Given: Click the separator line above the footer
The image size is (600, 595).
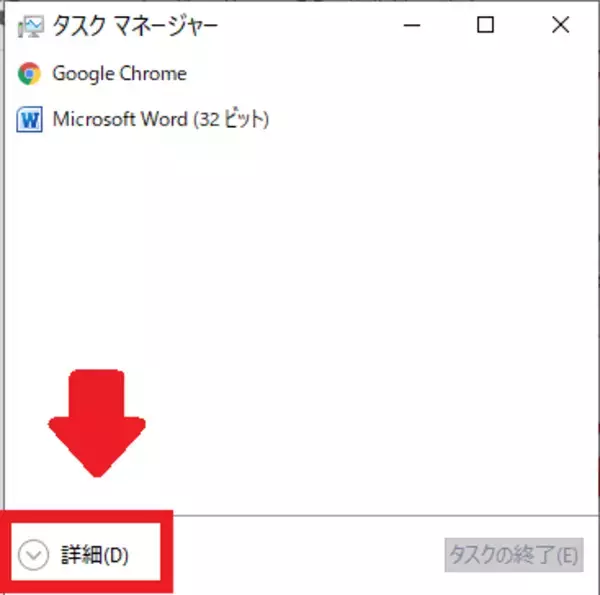Looking at the screenshot, I should (x=386, y=515).
